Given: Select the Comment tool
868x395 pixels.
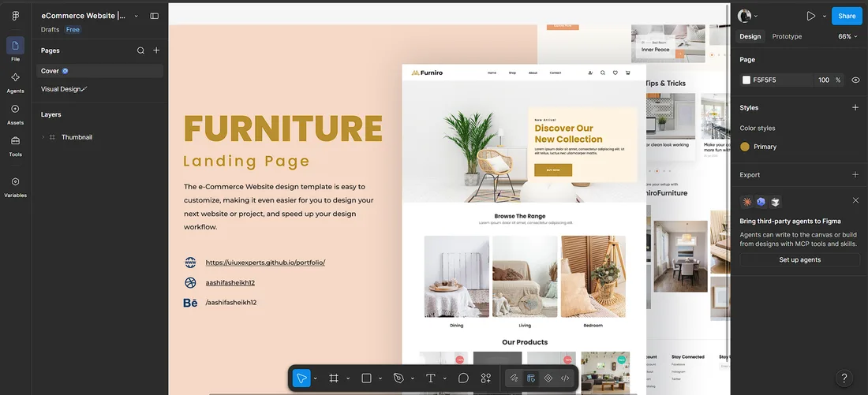Looking at the screenshot, I should point(463,378).
